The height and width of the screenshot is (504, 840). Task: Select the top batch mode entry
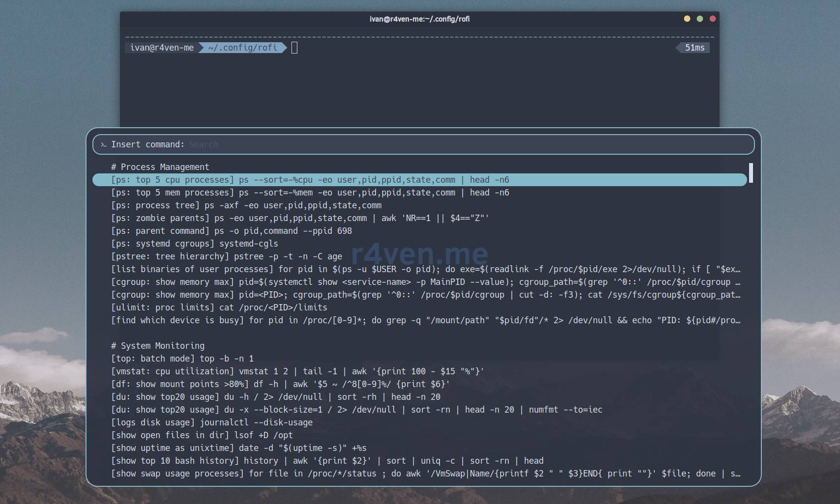(182, 359)
